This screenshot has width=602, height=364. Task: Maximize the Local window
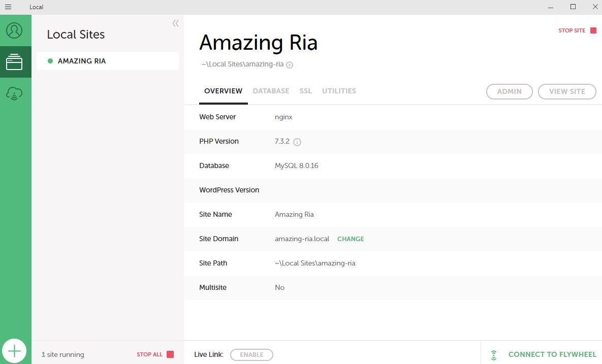(x=573, y=7)
